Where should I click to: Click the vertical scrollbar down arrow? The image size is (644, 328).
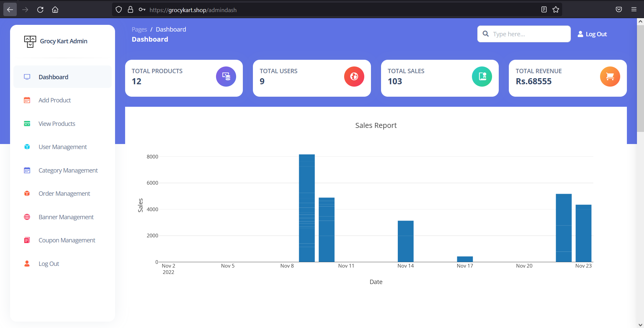[640, 324]
